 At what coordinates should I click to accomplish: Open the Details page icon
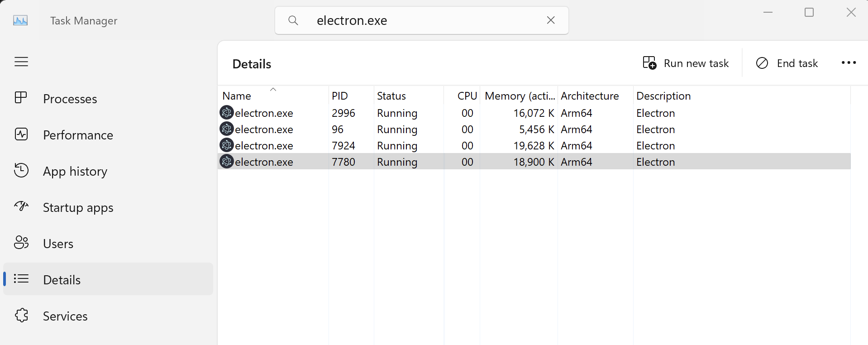[21, 279]
